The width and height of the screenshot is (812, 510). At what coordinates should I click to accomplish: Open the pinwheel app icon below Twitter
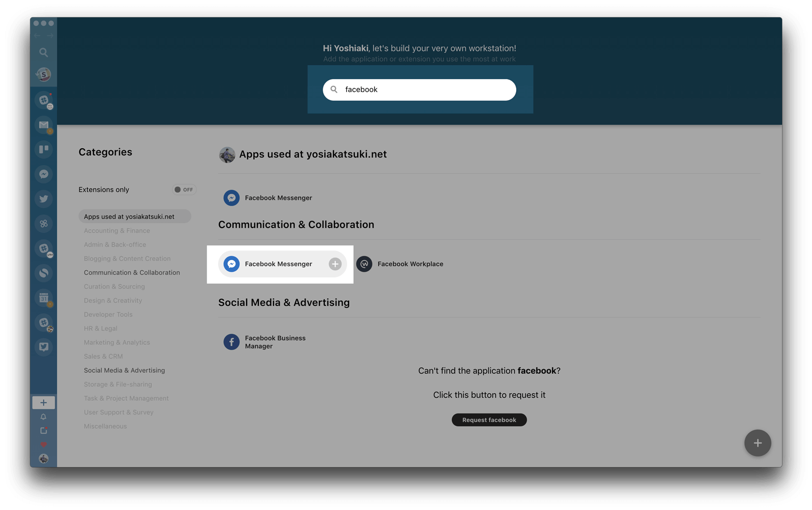coord(44,224)
